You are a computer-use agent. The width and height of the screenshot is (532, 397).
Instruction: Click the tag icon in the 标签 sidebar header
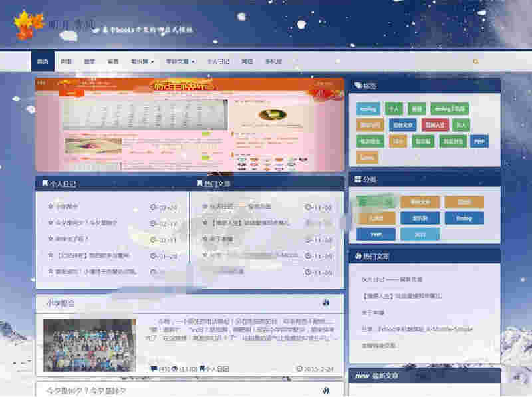[x=358, y=86]
